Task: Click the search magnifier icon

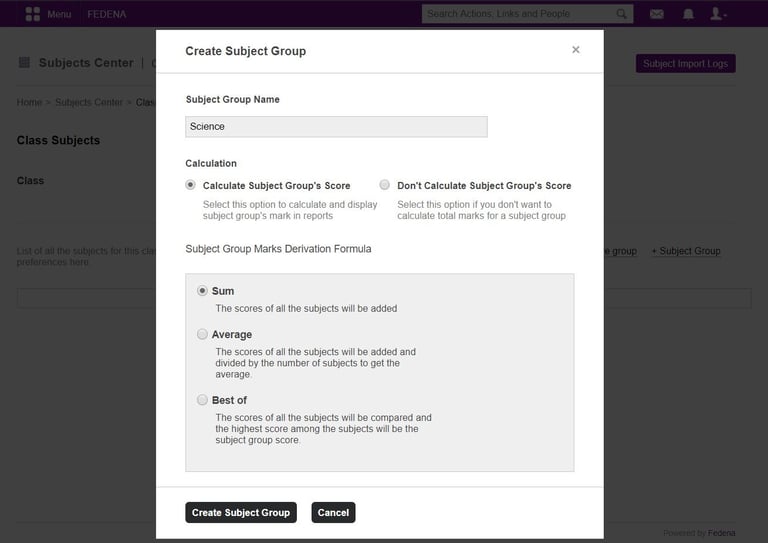Action: coord(622,14)
